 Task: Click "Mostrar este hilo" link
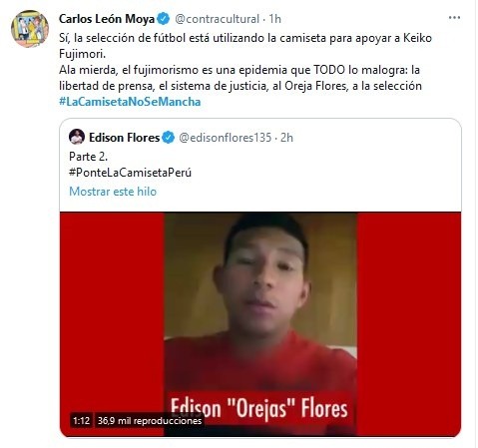click(x=113, y=192)
